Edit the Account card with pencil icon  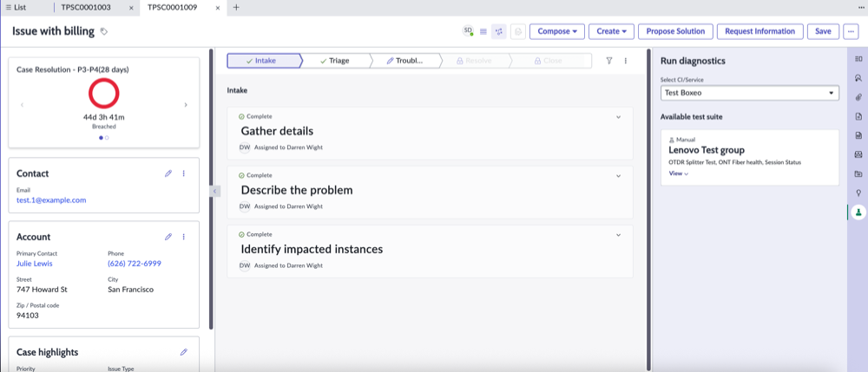tap(168, 237)
